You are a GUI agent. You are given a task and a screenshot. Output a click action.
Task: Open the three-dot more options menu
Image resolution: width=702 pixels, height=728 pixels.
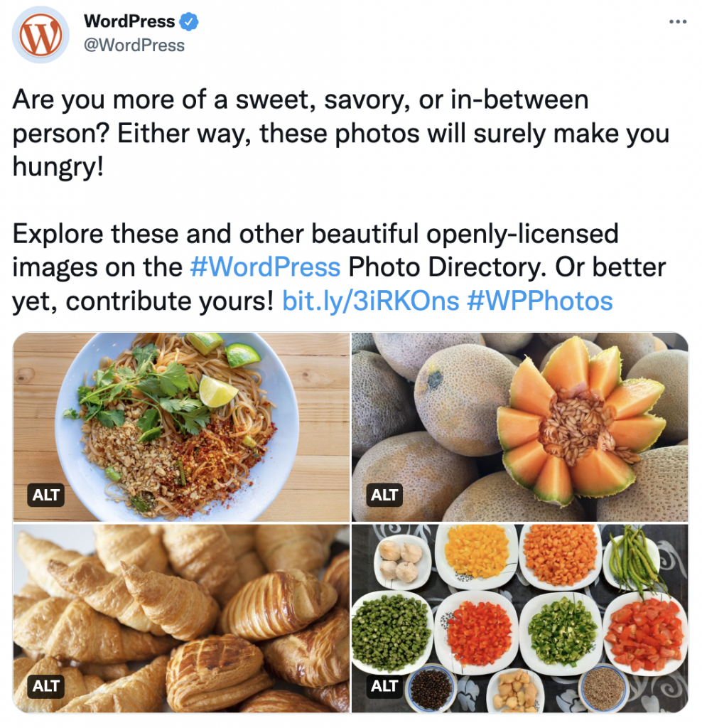[x=677, y=21]
